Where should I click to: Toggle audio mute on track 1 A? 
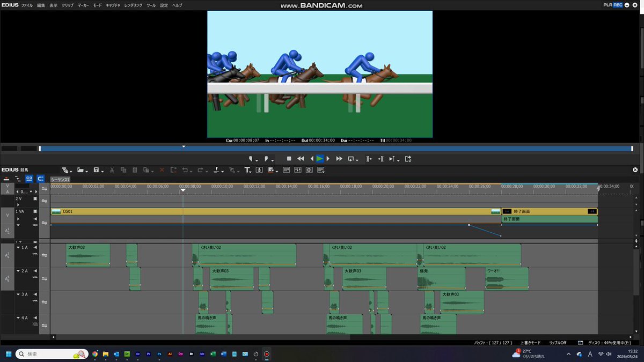35,247
